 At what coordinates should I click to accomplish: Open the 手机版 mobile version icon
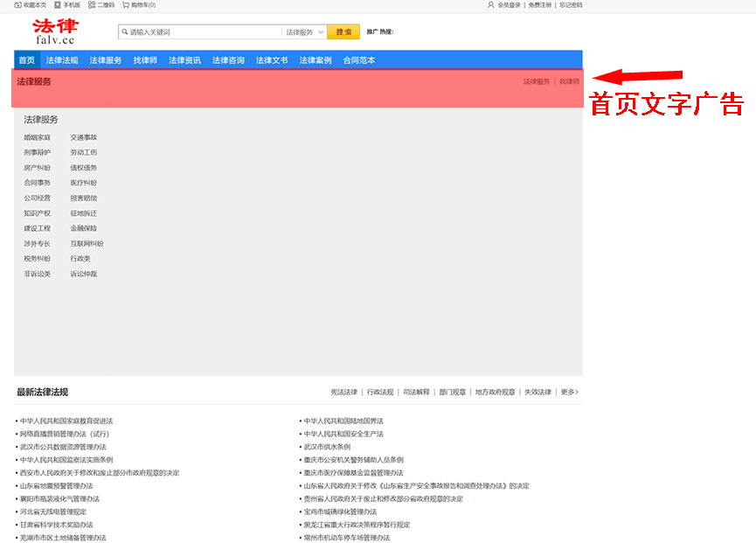(57, 4)
